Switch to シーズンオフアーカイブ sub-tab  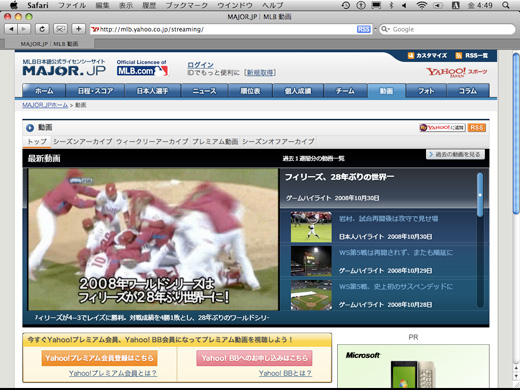pos(278,141)
